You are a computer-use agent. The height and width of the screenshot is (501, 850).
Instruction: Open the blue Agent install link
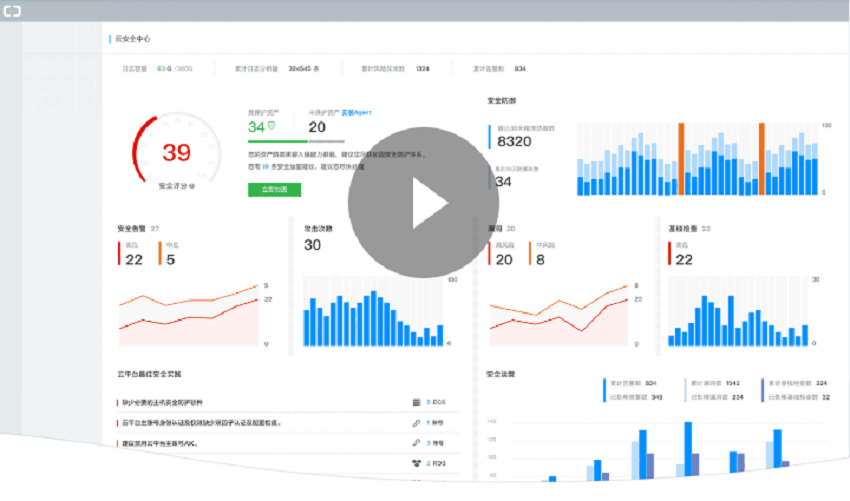click(356, 113)
